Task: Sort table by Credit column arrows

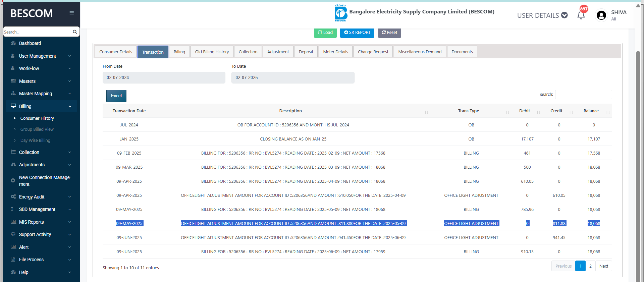Action: [571, 112]
